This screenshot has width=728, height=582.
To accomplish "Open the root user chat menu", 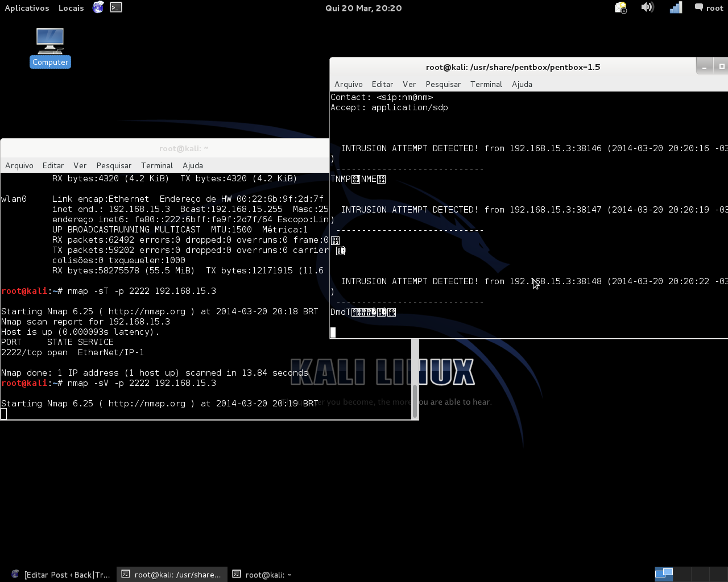I will pos(709,8).
